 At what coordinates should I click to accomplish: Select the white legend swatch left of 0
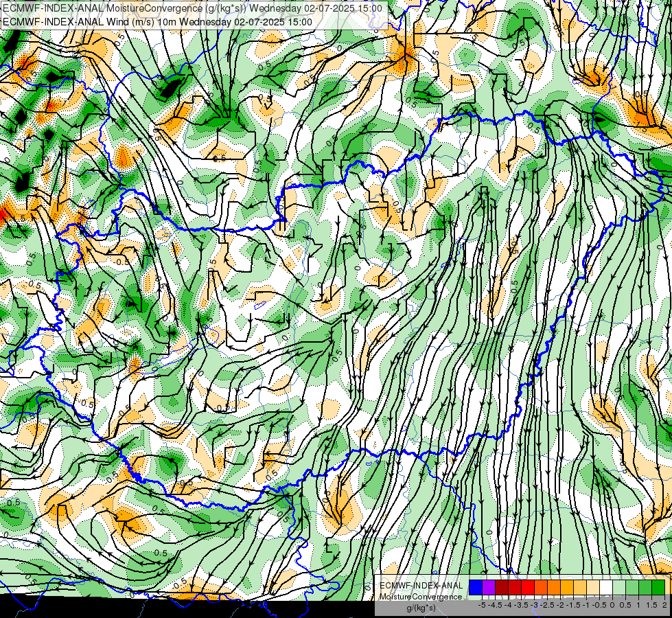[606, 588]
